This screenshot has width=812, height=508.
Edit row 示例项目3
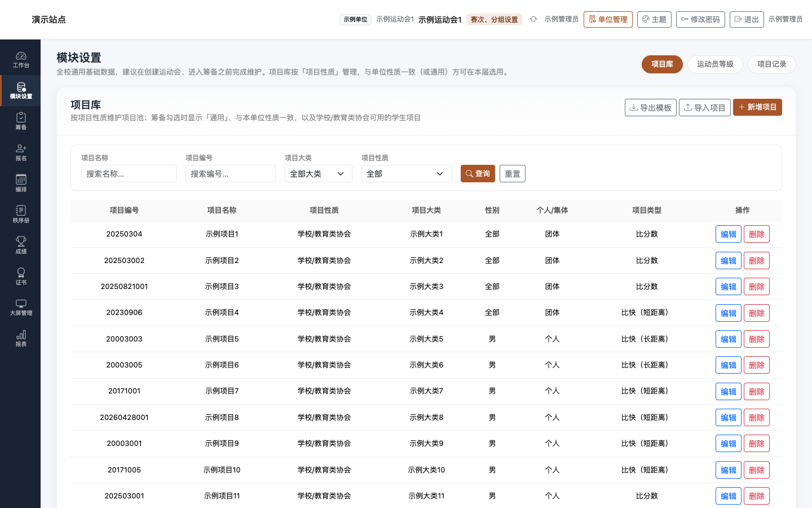[x=729, y=287]
